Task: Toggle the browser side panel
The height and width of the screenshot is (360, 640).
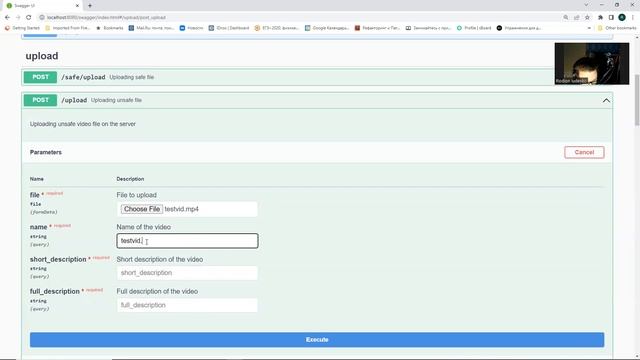Action: coord(611,18)
